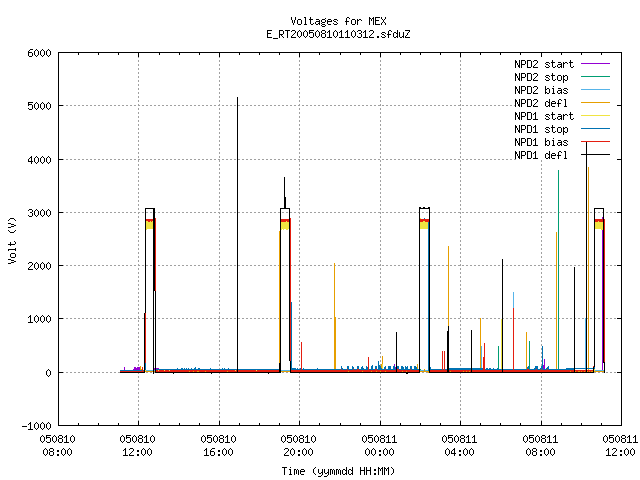Click the purple NPD2 start legend line

click(x=596, y=64)
